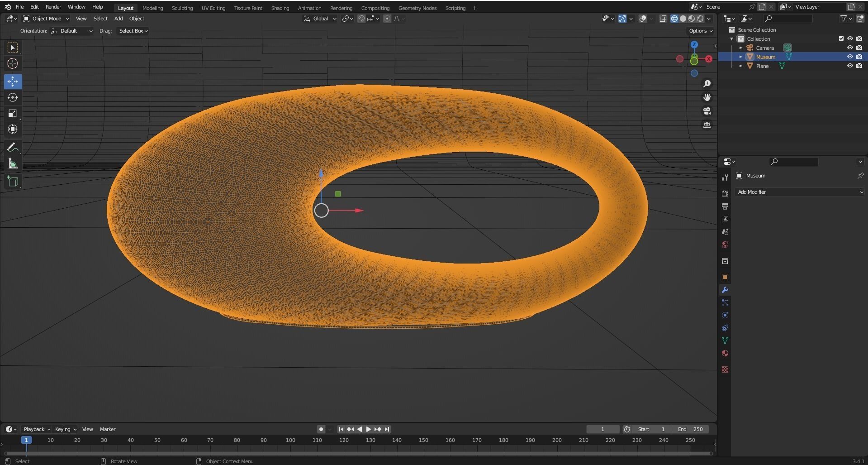Click the pan view hand icon
Image resolution: width=868 pixels, height=465 pixels.
coord(707,97)
